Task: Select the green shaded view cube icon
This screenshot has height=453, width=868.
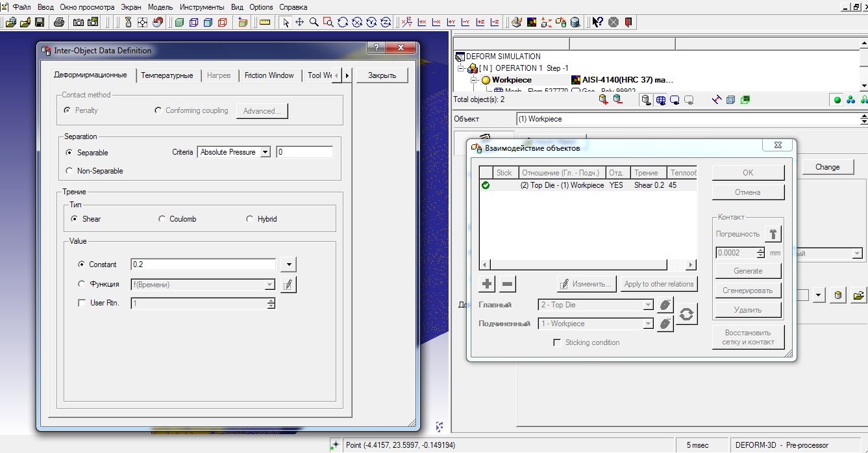Action: (179, 22)
